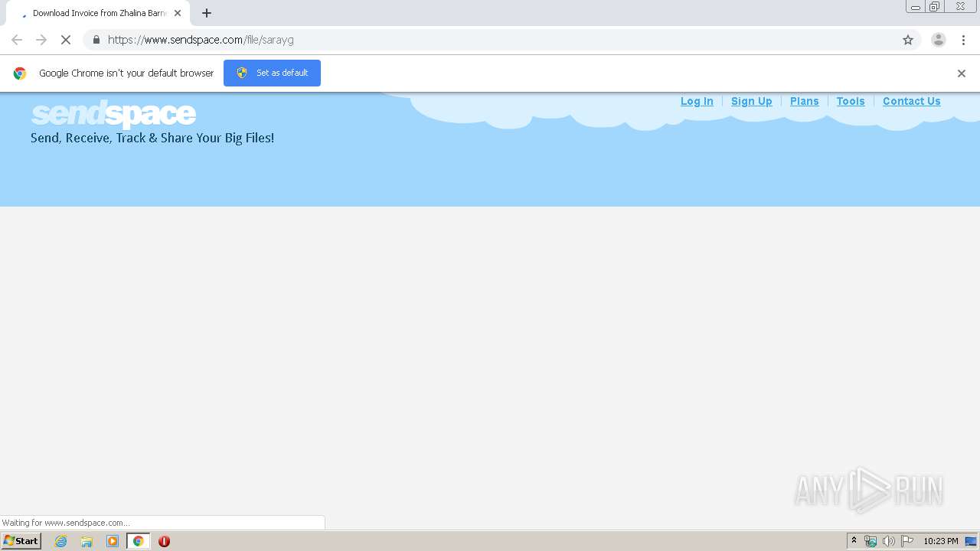The image size is (980, 551).
Task: Bookmark this page with the star
Action: point(908,40)
